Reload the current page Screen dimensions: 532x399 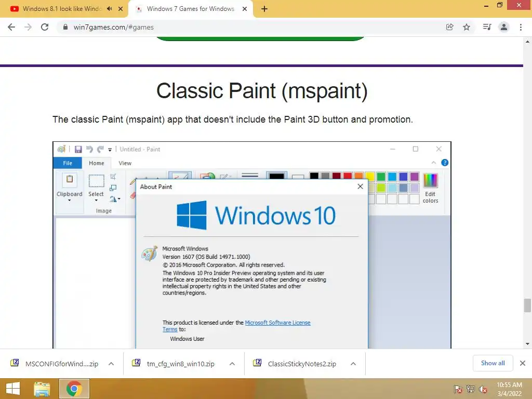[x=45, y=27]
